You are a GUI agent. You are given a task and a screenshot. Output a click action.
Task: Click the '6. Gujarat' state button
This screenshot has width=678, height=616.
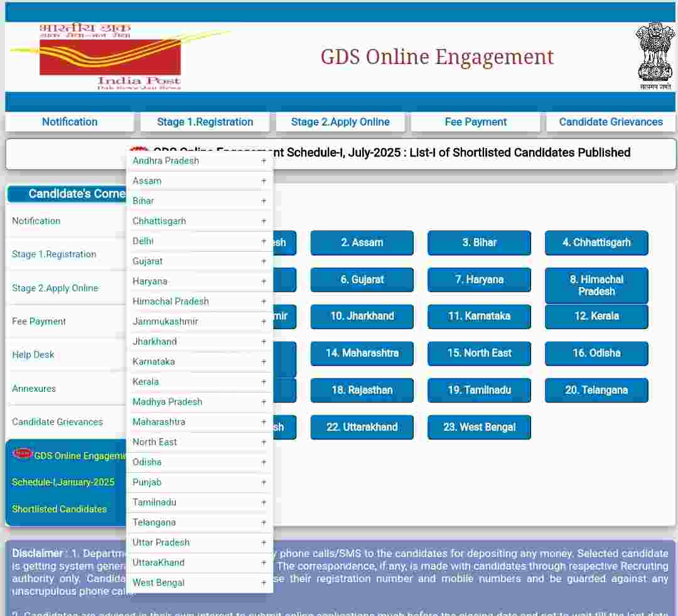(x=362, y=280)
